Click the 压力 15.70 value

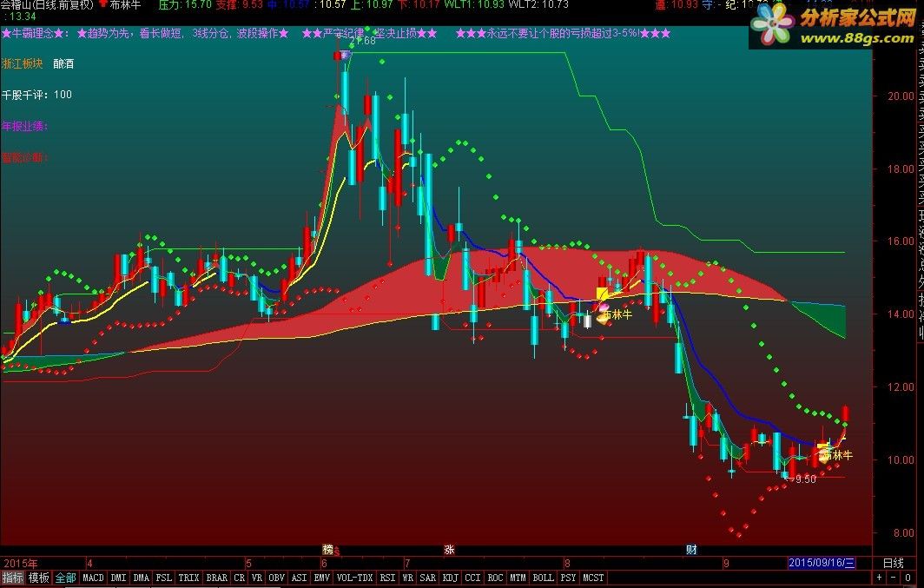click(x=184, y=4)
